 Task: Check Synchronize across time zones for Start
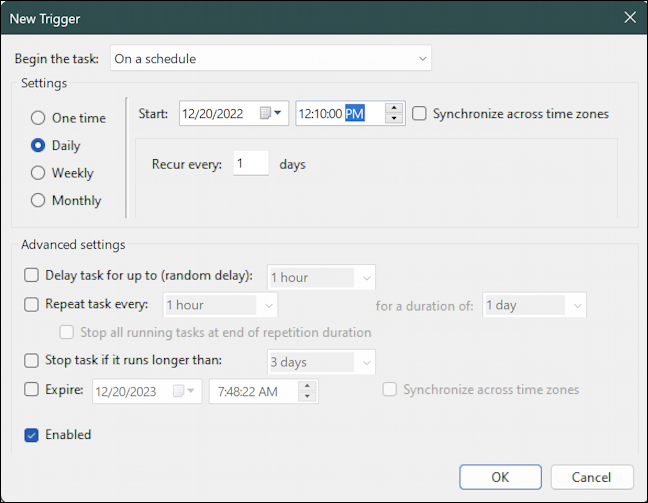click(419, 113)
